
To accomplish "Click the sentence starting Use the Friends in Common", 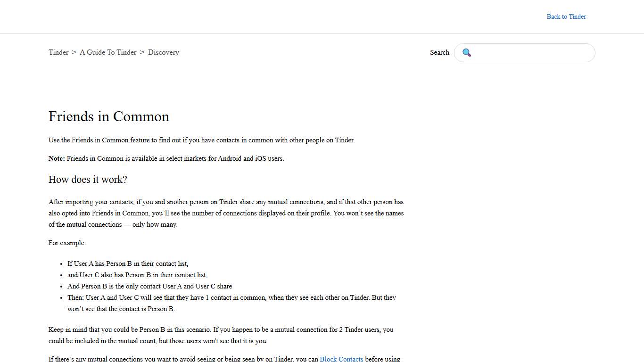I will [x=201, y=140].
